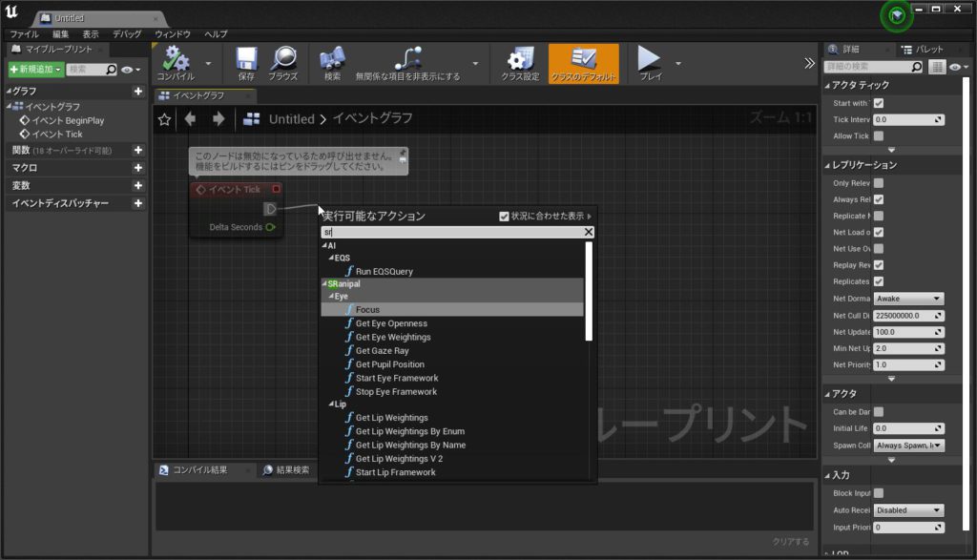Clear the action search box

(588, 232)
